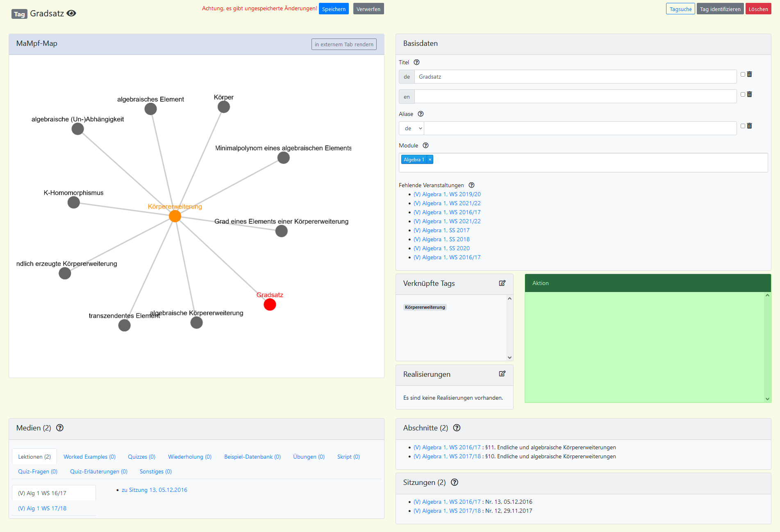Click trash icon for German title row
This screenshot has height=532, width=780.
(x=749, y=74)
